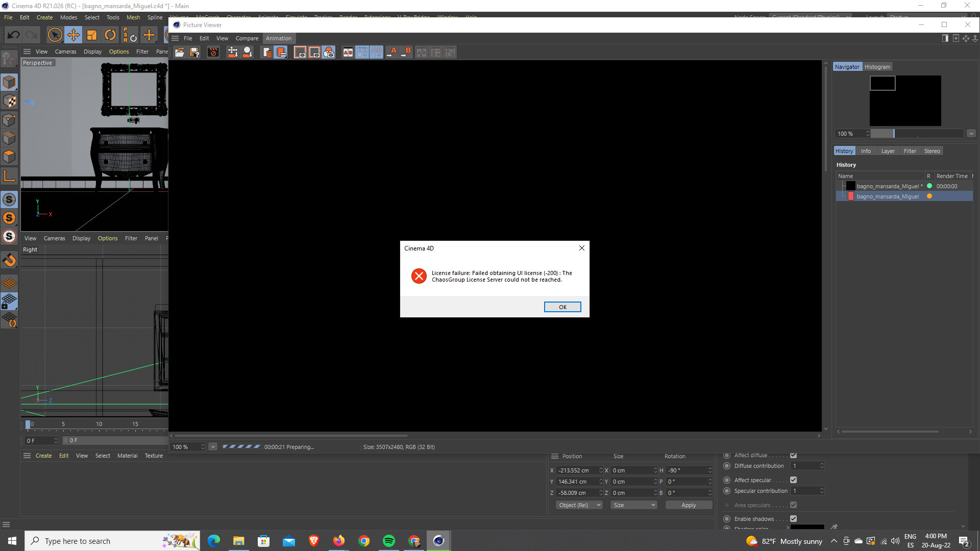Viewport: 980px width, 551px height.
Task: Click the Undo arrow in main toolbar
Action: click(14, 35)
